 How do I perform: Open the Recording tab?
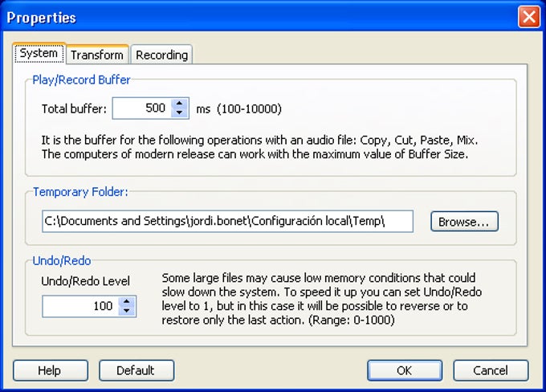(161, 55)
